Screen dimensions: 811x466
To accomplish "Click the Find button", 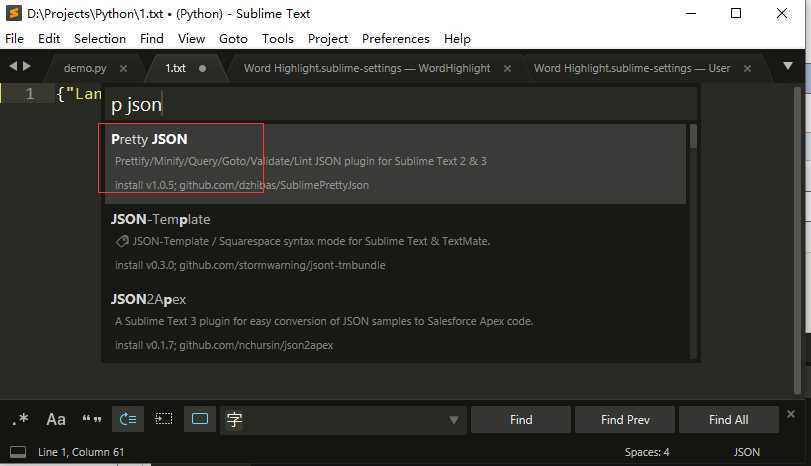I will pos(521,419).
